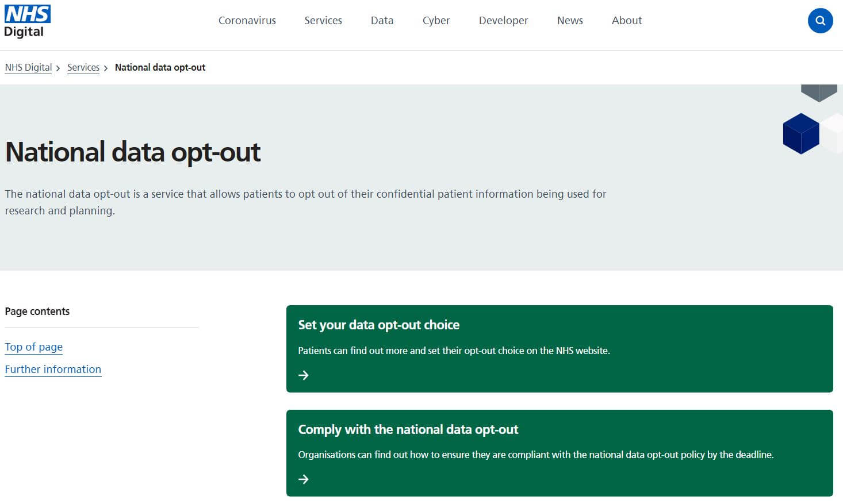Open the Services navigation item
The height and width of the screenshot is (504, 843).
click(x=323, y=21)
